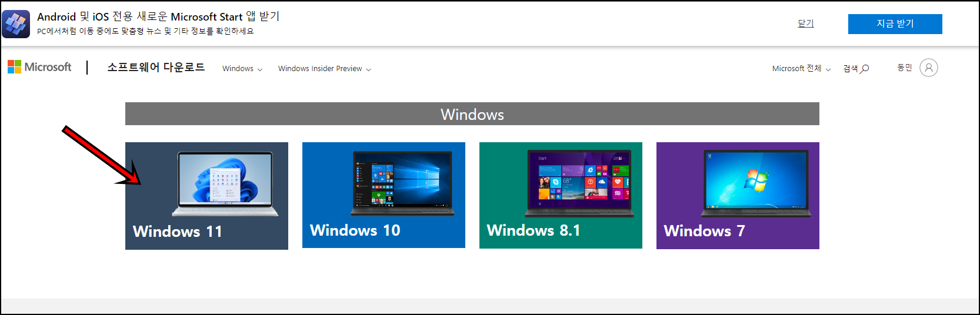Expand the Windows dropdown menu
This screenshot has height=315, width=980.
point(242,69)
